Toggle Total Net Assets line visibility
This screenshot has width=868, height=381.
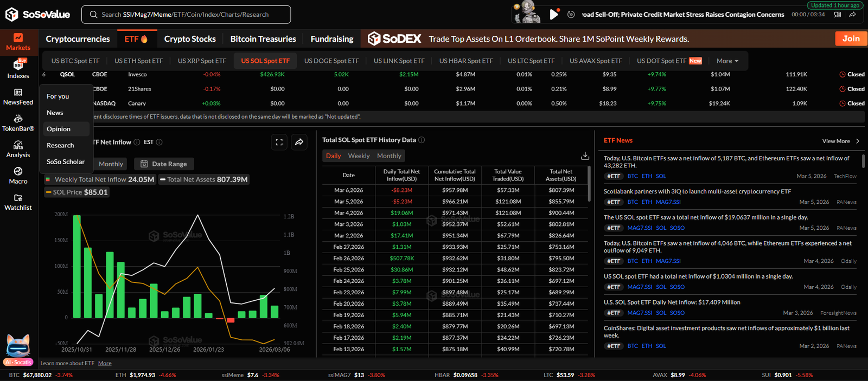(203, 179)
